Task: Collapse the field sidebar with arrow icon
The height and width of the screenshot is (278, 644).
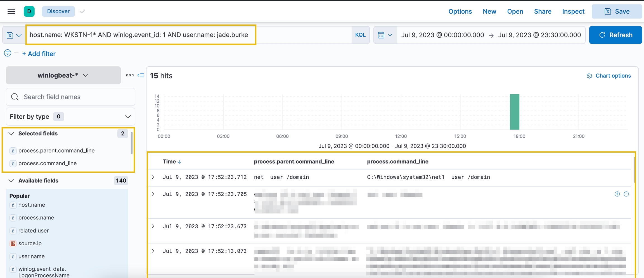Action: point(141,75)
